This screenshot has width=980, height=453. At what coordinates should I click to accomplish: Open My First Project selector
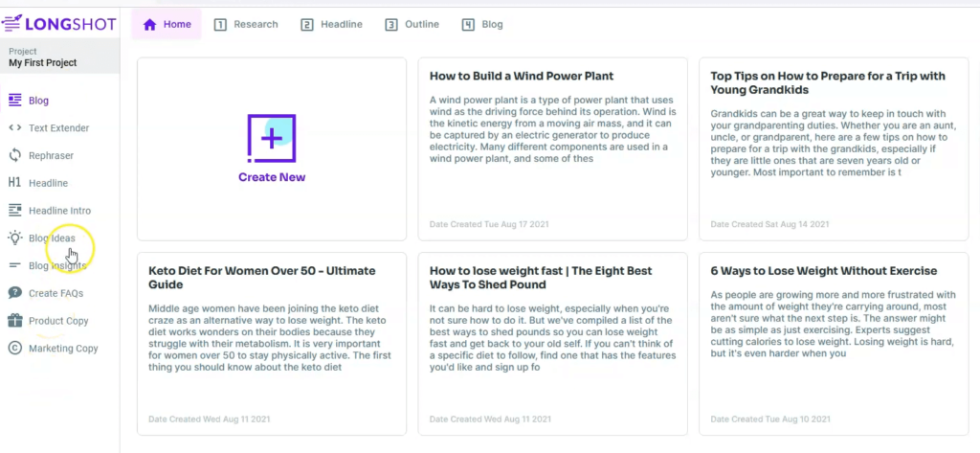click(59, 57)
